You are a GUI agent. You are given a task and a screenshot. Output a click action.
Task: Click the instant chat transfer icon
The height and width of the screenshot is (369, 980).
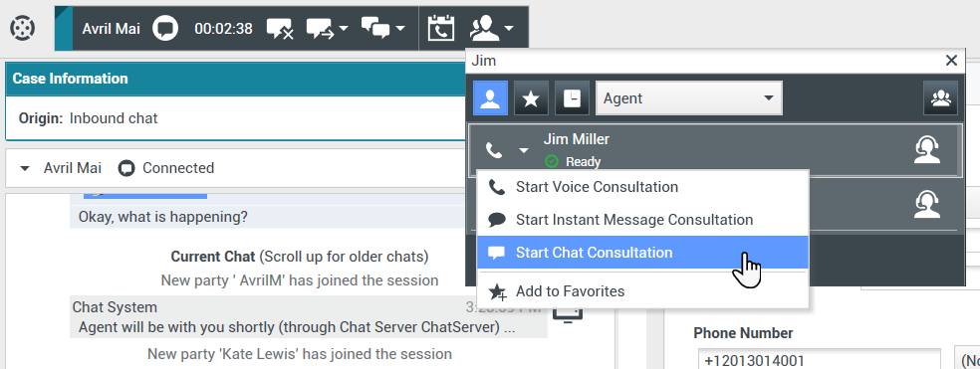pyautogui.click(x=328, y=29)
